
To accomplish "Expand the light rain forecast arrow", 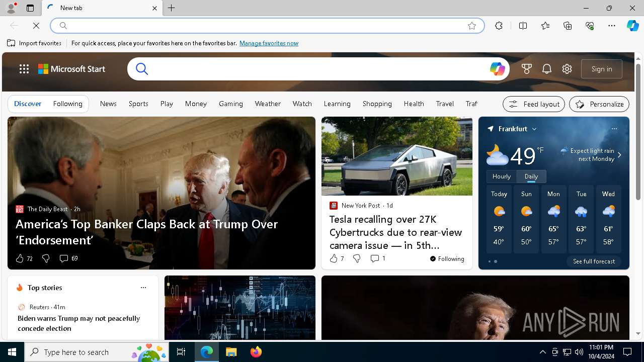I will click(x=619, y=155).
